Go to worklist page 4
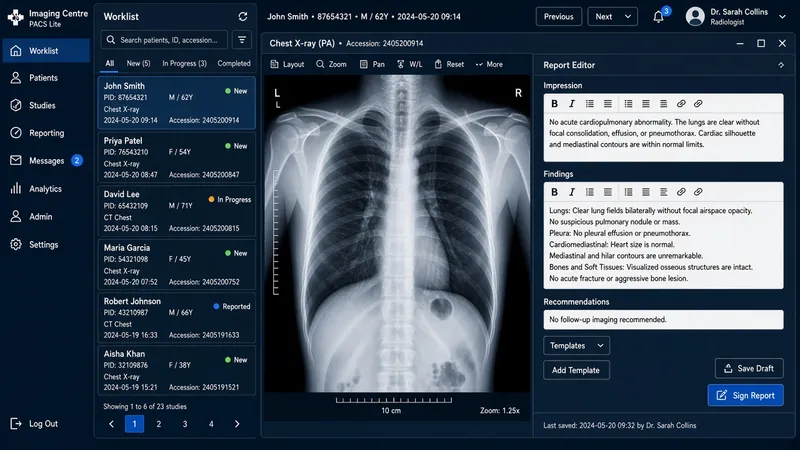Image resolution: width=800 pixels, height=450 pixels. (211, 424)
